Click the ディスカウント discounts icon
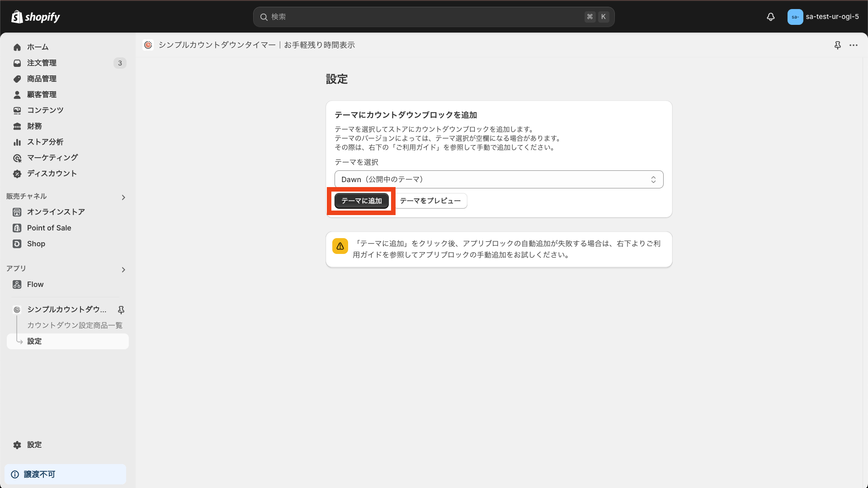The width and height of the screenshot is (868, 488). (x=17, y=174)
